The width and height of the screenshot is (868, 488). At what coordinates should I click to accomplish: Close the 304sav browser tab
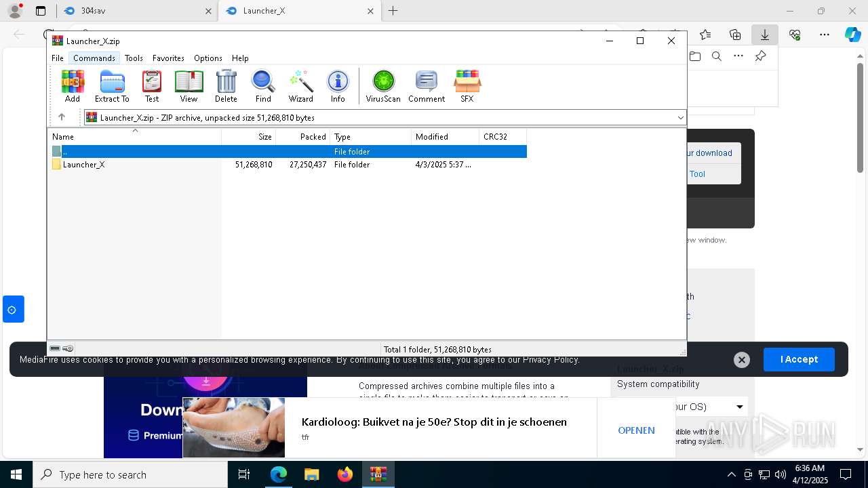coord(208,11)
